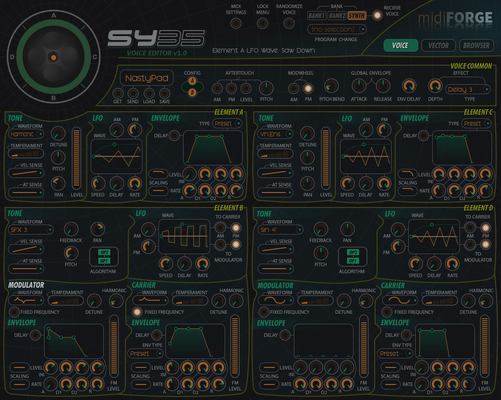Screen dimensions: 501x400
Task: Toggle the Modwheel PM switch
Action: (308, 88)
